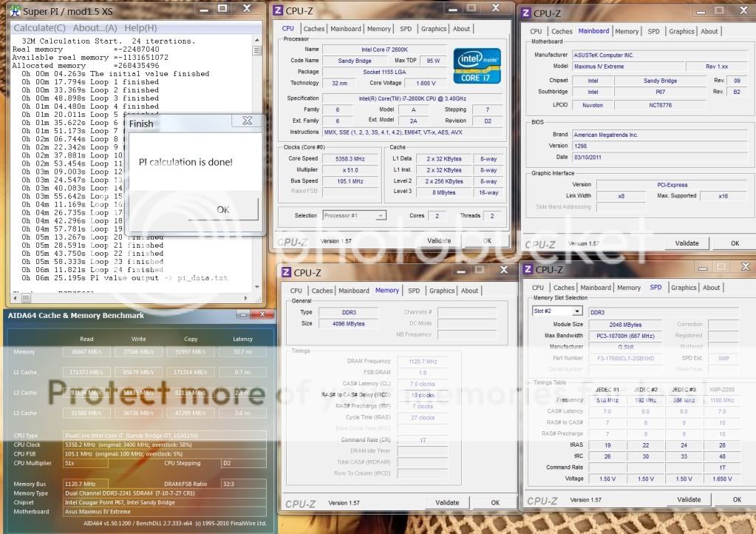Open CPU tab in CPU-Z Memory window
The height and width of the screenshot is (534, 756).
(296, 291)
